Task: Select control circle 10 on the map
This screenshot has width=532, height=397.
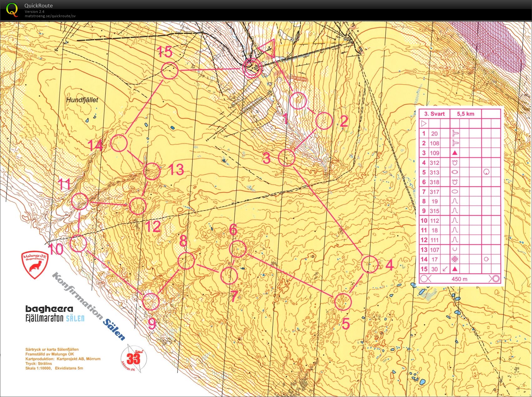Action: [78, 243]
